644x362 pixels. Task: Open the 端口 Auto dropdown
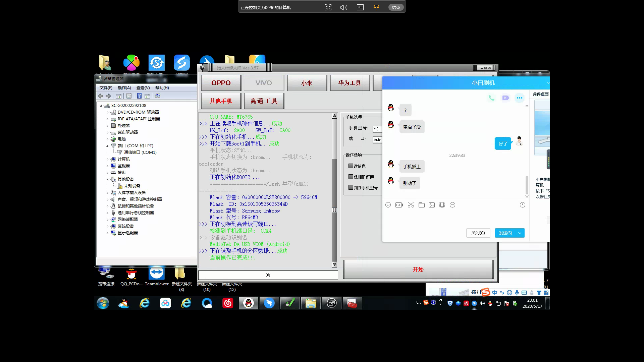click(x=377, y=140)
